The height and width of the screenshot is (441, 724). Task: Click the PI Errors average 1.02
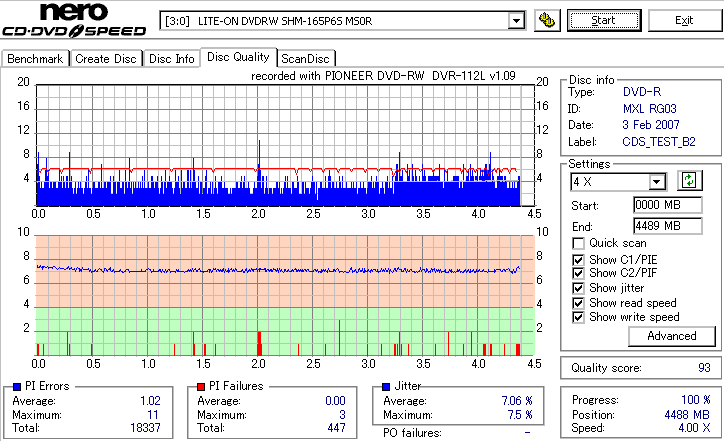(150, 401)
